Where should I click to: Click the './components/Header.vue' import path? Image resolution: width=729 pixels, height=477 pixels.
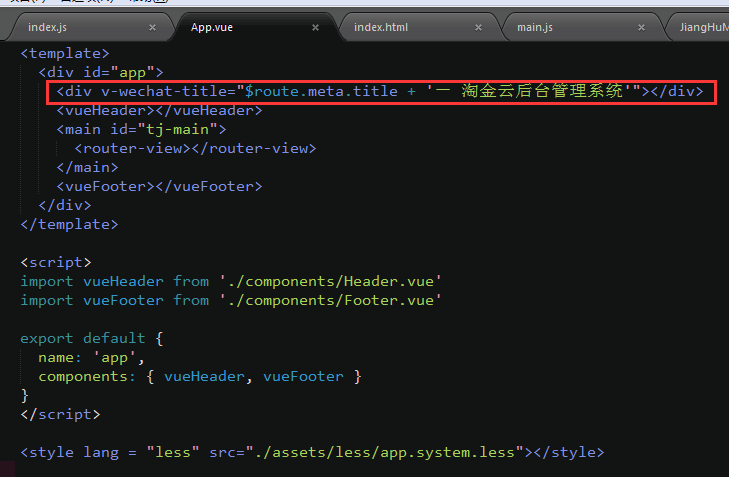(x=329, y=282)
